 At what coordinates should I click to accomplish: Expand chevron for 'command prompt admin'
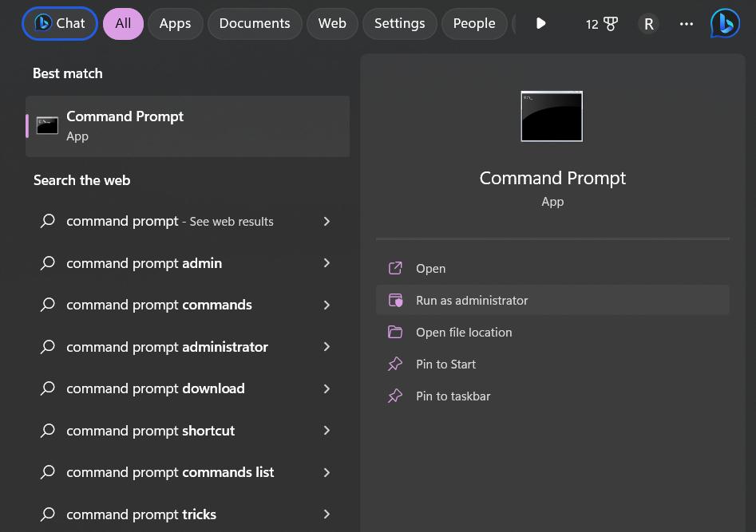coord(327,262)
